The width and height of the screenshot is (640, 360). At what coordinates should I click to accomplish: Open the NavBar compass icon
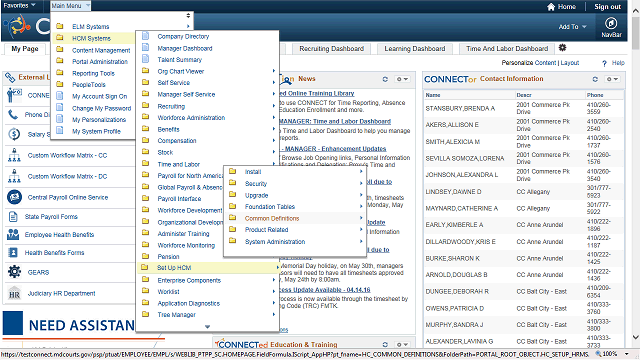(611, 23)
